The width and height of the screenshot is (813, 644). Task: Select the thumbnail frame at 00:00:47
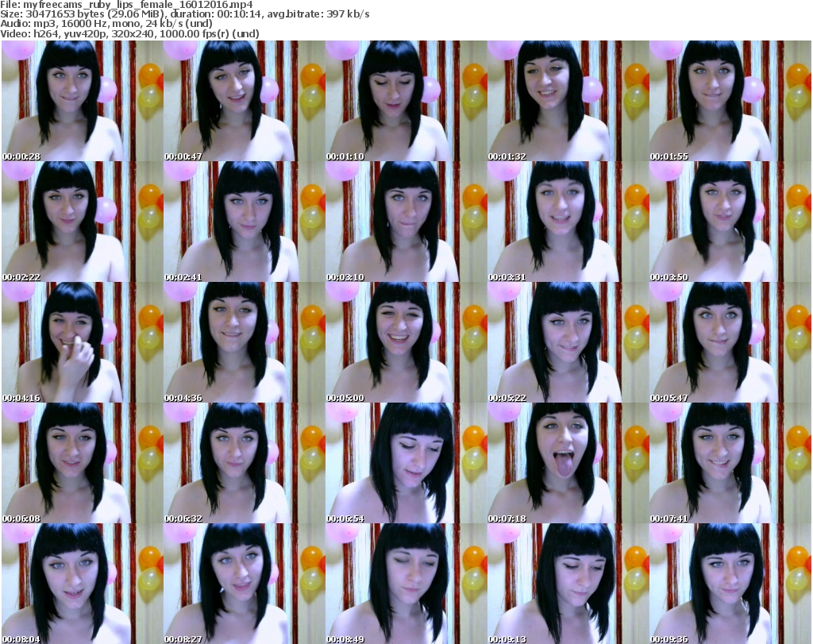pyautogui.click(x=245, y=101)
